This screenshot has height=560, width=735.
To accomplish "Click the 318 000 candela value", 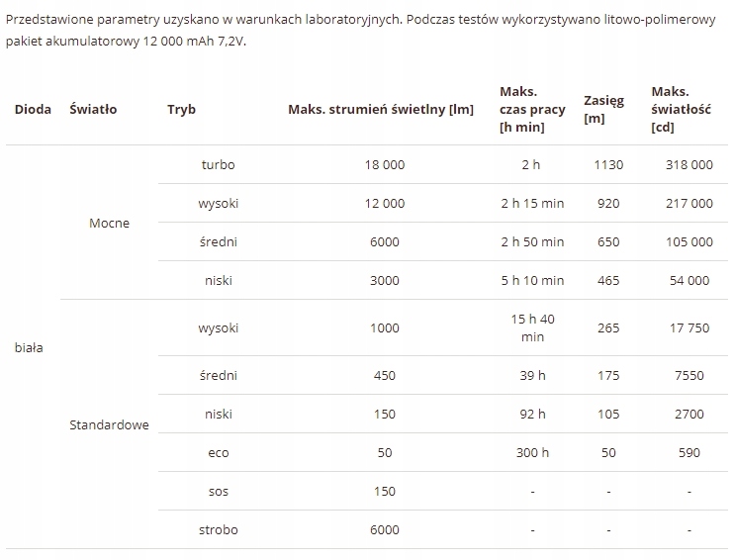I will tap(689, 164).
